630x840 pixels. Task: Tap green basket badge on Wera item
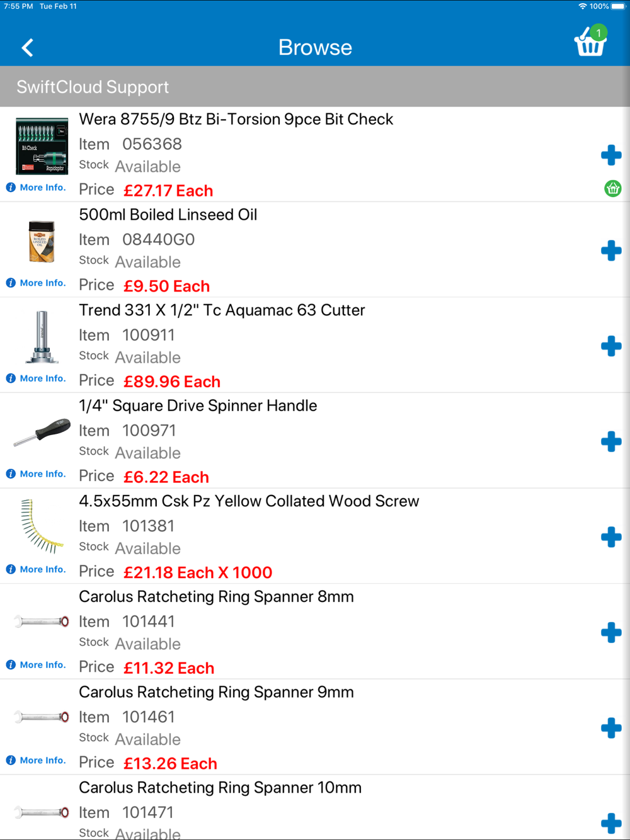(613, 188)
